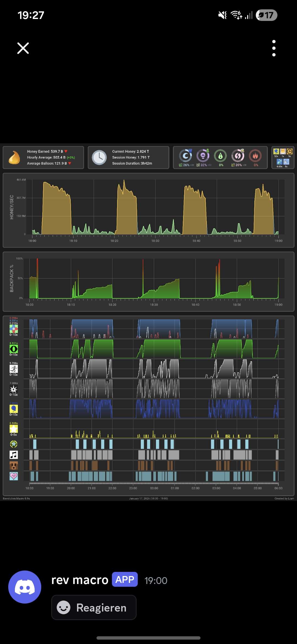297x644 pixels.
Task: Tap the Current Honey: 2.824 T text
Action: tap(131, 151)
